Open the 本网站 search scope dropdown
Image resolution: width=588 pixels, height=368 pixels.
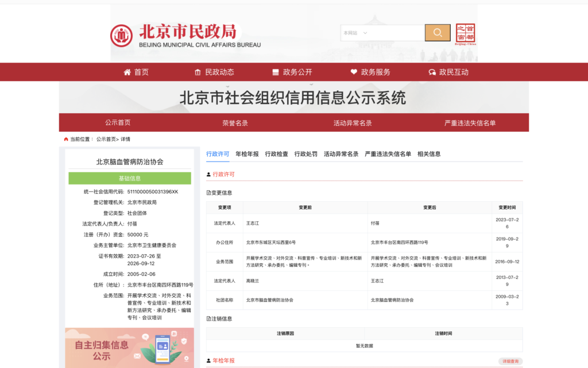click(x=355, y=33)
